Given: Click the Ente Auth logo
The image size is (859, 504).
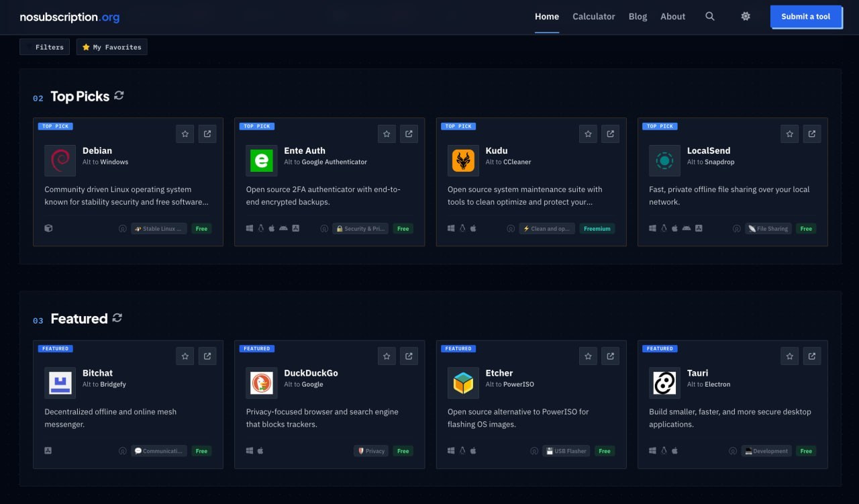Looking at the screenshot, I should click(262, 161).
